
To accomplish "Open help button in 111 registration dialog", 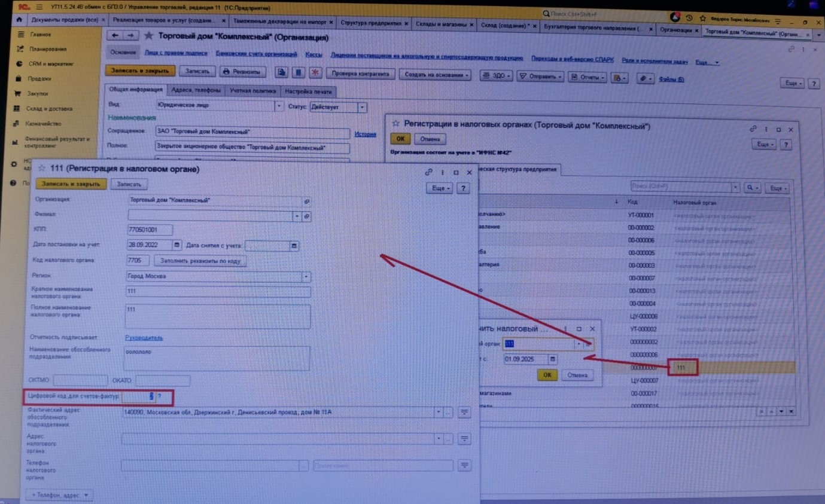I will click(462, 188).
